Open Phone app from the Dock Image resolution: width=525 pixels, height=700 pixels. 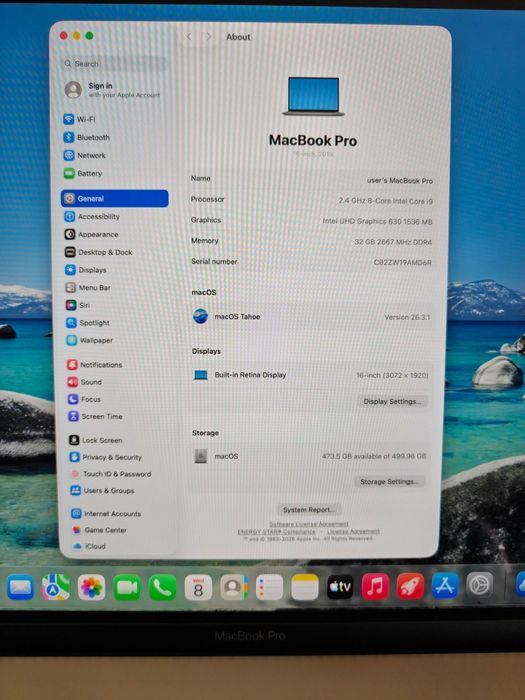(162, 587)
